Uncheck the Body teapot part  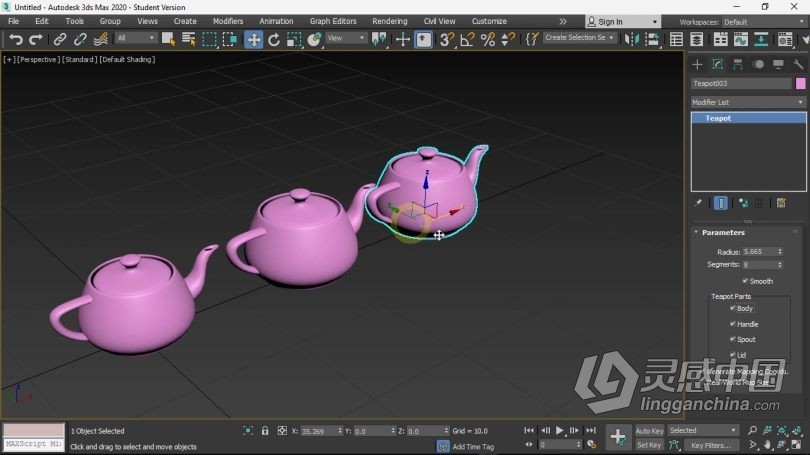[x=733, y=308]
